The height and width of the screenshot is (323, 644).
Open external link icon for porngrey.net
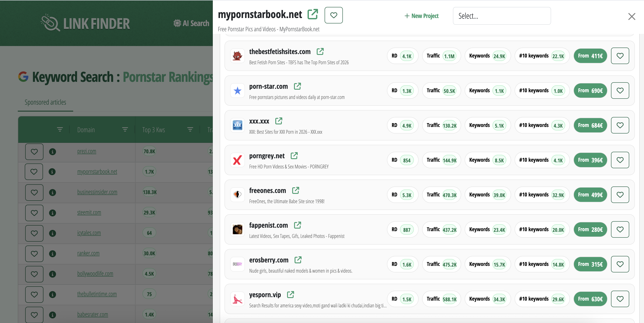(294, 156)
